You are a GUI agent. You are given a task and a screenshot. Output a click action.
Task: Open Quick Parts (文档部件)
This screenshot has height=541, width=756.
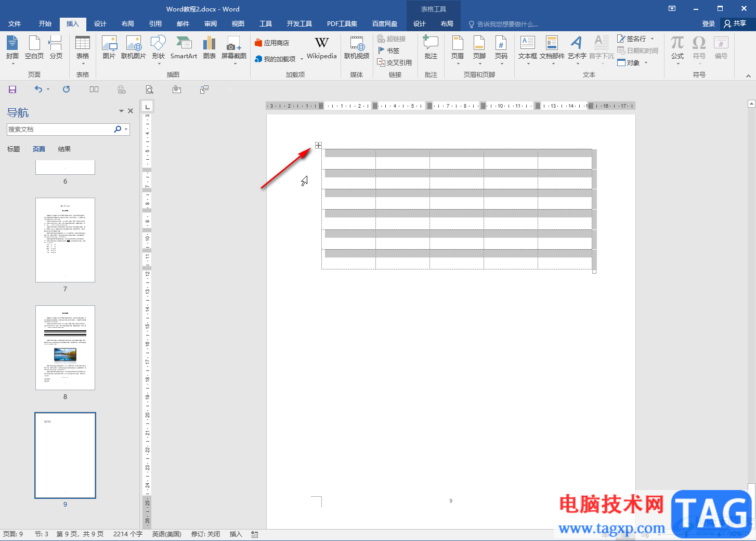tap(552, 50)
